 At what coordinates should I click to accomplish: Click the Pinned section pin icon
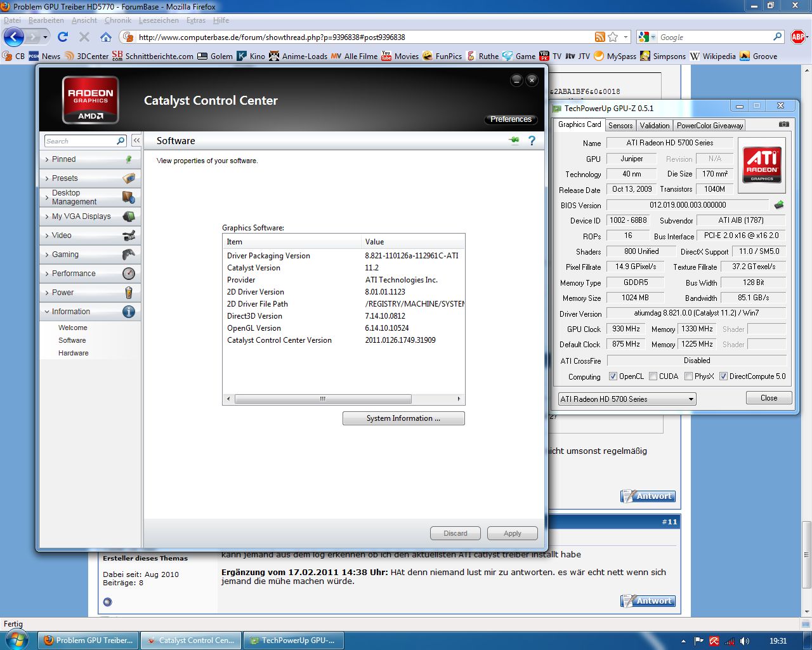129,159
